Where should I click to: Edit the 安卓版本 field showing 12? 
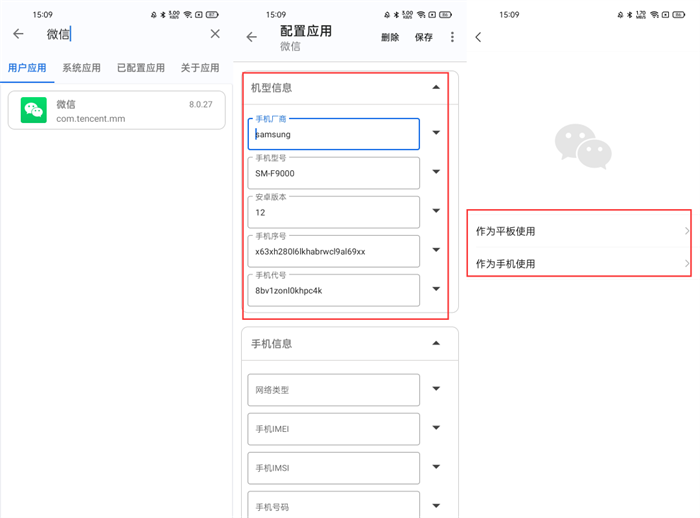pos(333,212)
